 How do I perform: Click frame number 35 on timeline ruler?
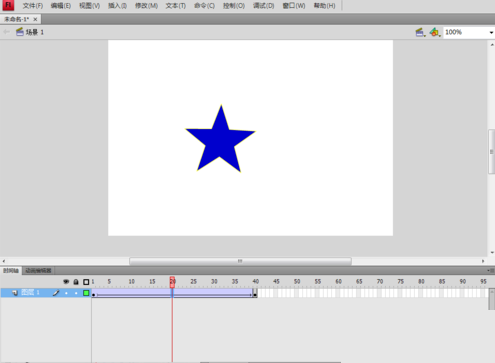click(x=235, y=282)
